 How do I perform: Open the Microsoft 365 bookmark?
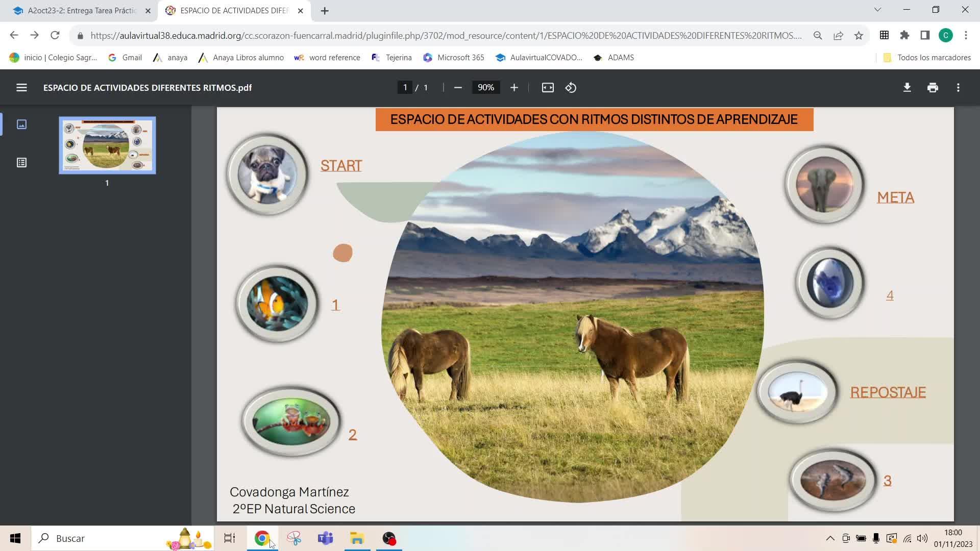(x=454, y=58)
